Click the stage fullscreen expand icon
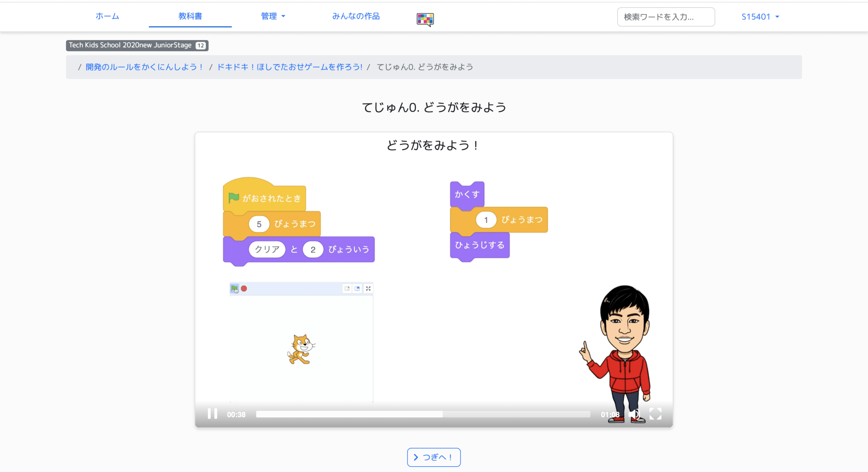This screenshot has height=472, width=868. pyautogui.click(x=368, y=289)
